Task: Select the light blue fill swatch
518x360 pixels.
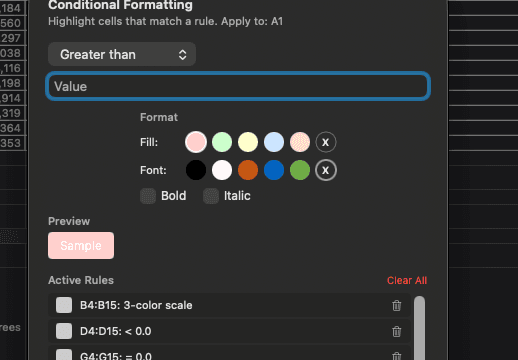Action: point(274,142)
